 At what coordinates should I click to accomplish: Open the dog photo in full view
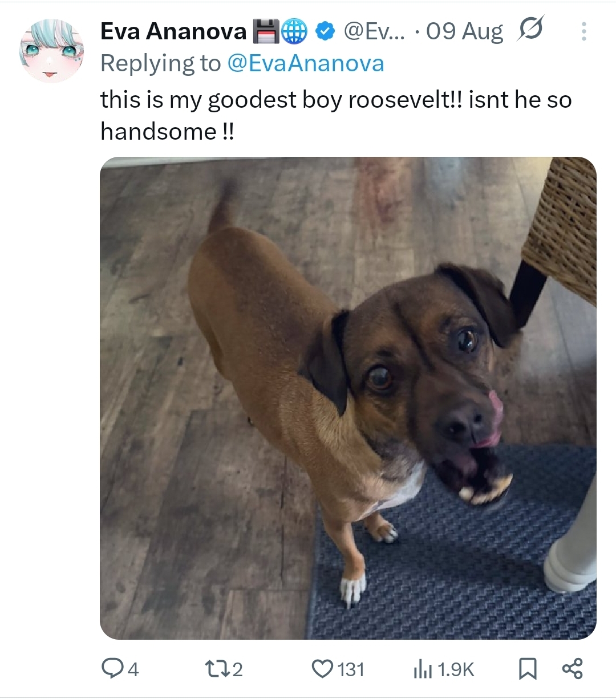348,398
